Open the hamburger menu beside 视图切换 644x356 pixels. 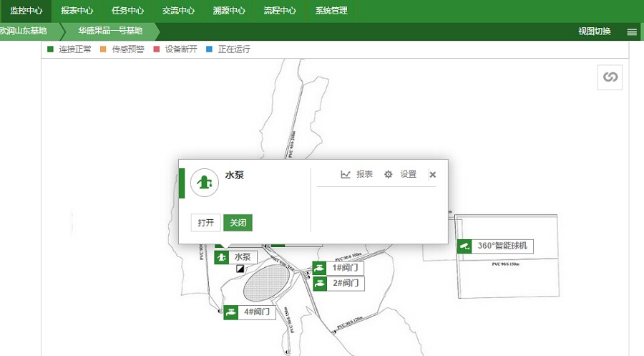coord(632,32)
